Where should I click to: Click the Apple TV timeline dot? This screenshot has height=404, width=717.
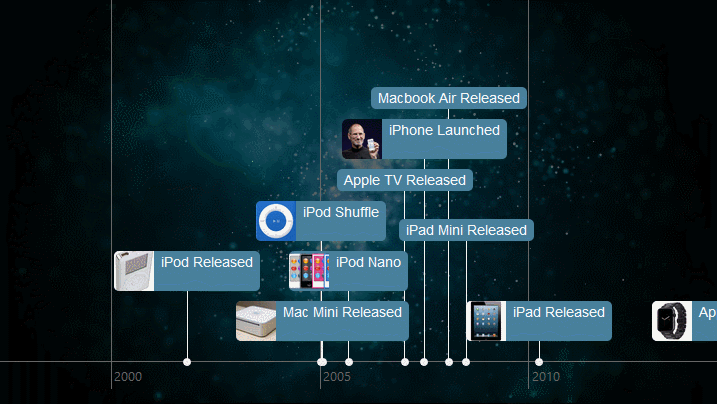[405, 362]
